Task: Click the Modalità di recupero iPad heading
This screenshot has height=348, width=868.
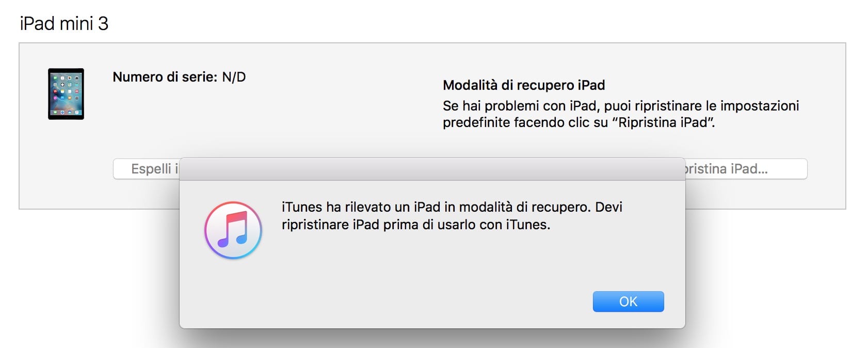Action: click(x=524, y=85)
